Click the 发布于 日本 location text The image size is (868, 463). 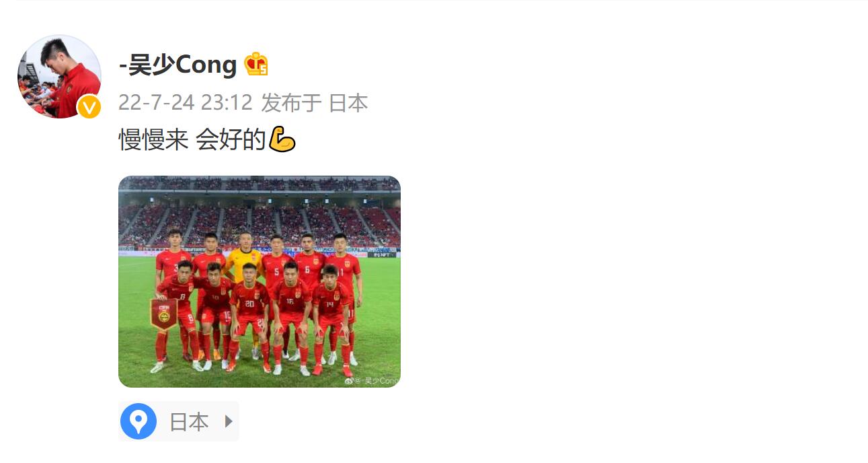pyautogui.click(x=315, y=103)
